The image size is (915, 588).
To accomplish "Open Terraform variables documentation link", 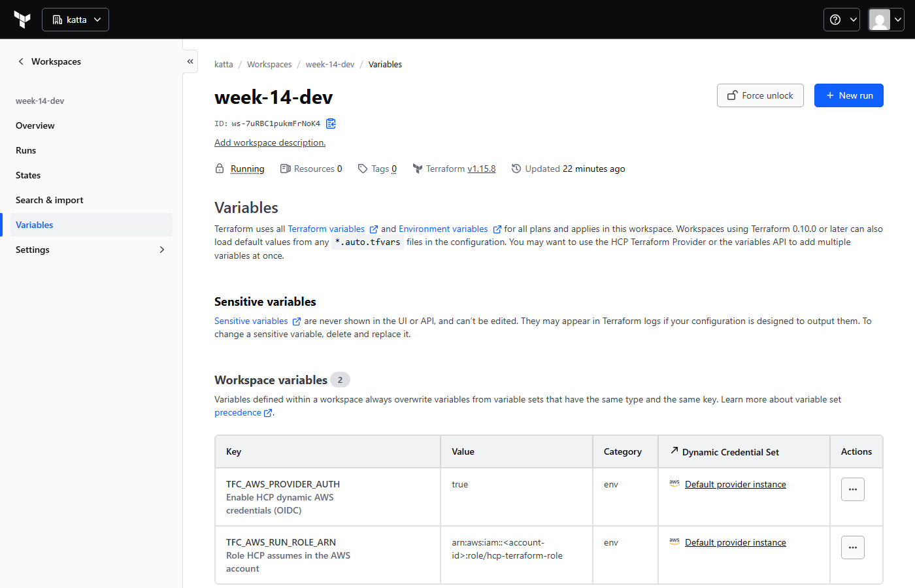I will [333, 229].
